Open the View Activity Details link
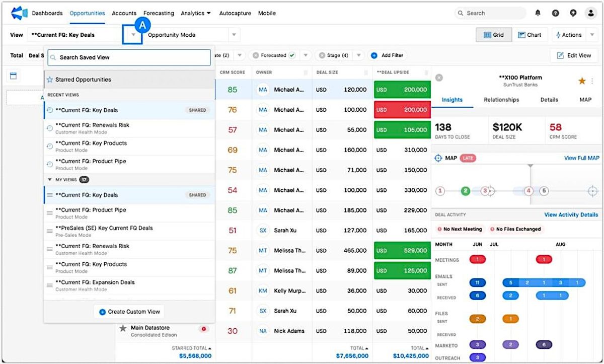The width and height of the screenshot is (604, 364). point(571,214)
